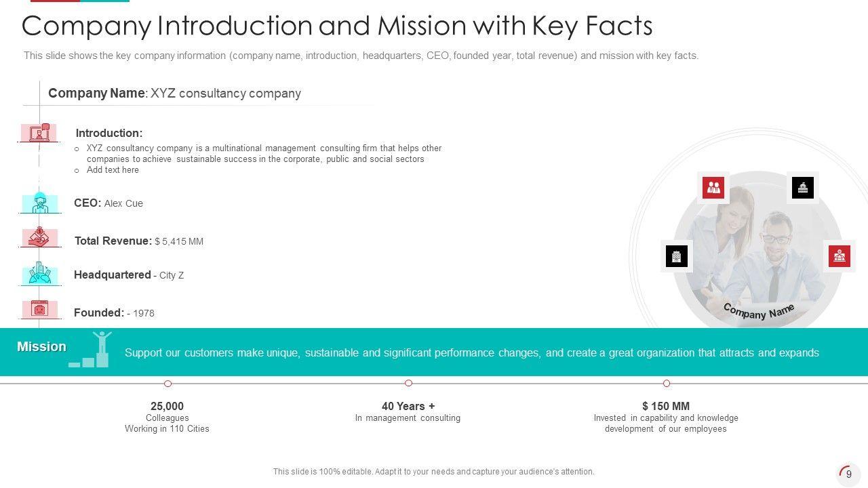Image resolution: width=868 pixels, height=488 pixels.
Task: Click the timeline marker above 25,000
Action: (x=167, y=384)
